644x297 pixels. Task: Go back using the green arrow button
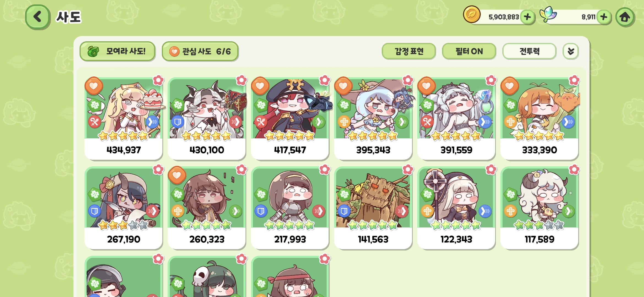pyautogui.click(x=37, y=17)
